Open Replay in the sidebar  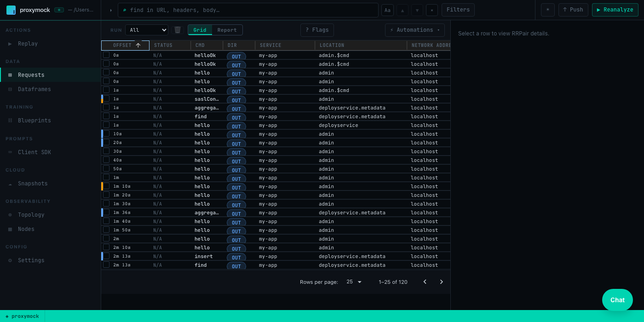50,44
